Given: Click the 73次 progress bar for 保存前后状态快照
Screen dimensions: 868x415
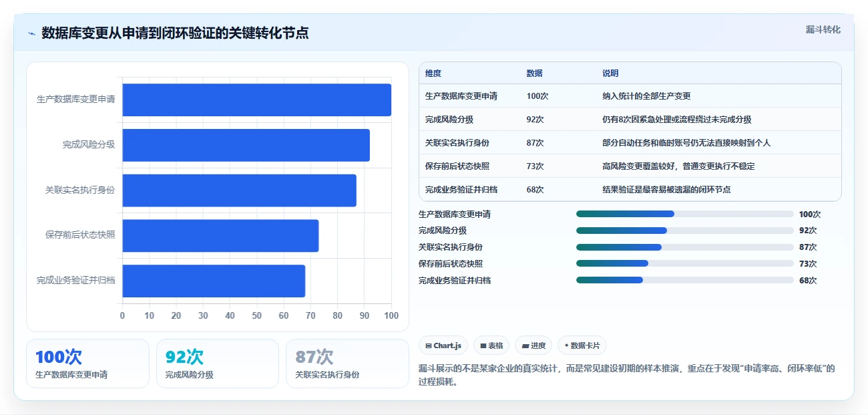Looking at the screenshot, I should click(684, 264).
